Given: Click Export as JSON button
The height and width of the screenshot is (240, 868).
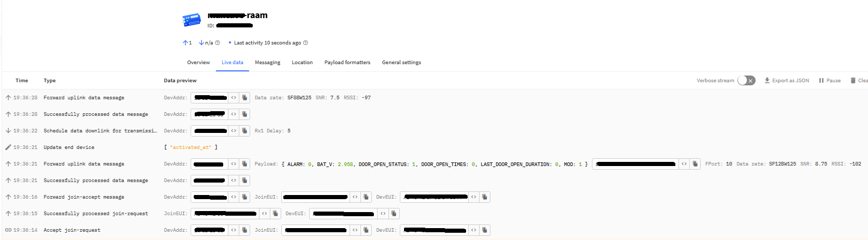Looking at the screenshot, I should coord(787,81).
